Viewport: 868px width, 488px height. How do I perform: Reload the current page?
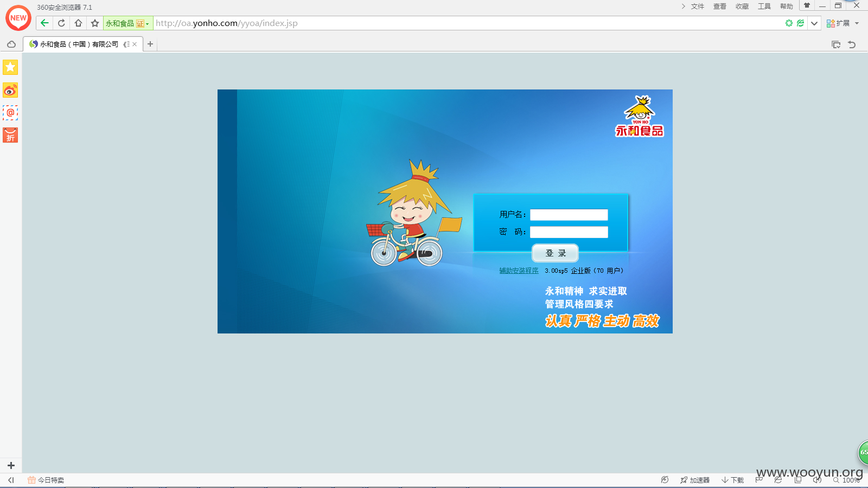pos(61,23)
